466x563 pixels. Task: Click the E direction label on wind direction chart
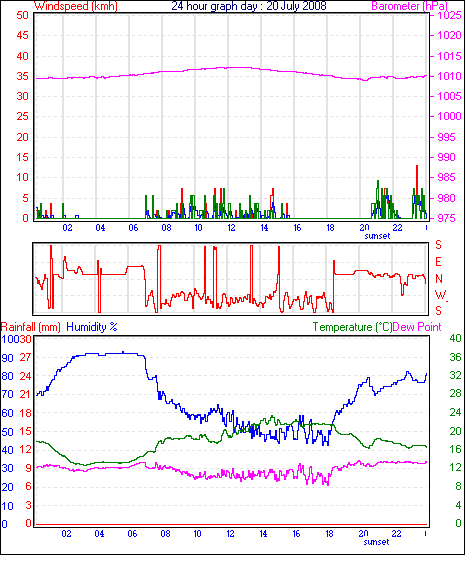point(438,262)
